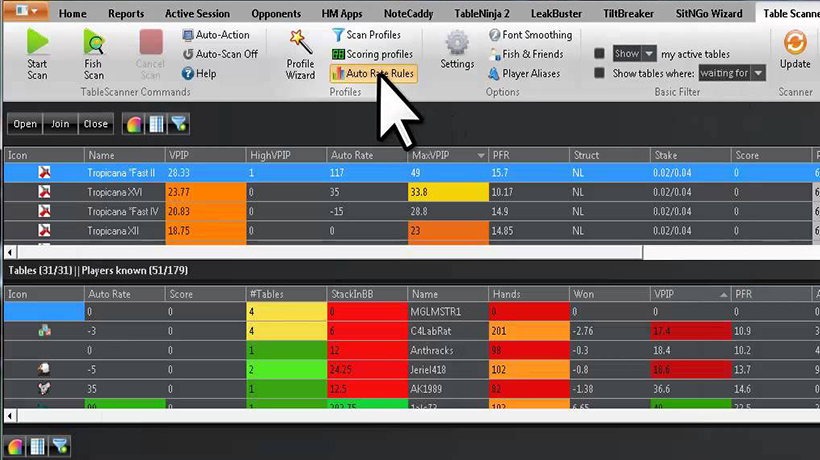Click player icon in C4LabRat row
The width and height of the screenshot is (820, 460).
coord(44,330)
